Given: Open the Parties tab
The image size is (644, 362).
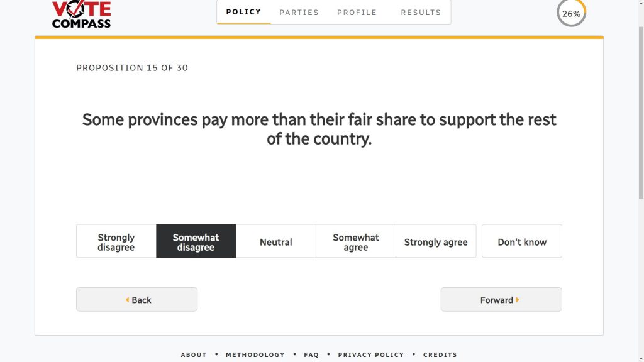Looking at the screenshot, I should point(299,12).
